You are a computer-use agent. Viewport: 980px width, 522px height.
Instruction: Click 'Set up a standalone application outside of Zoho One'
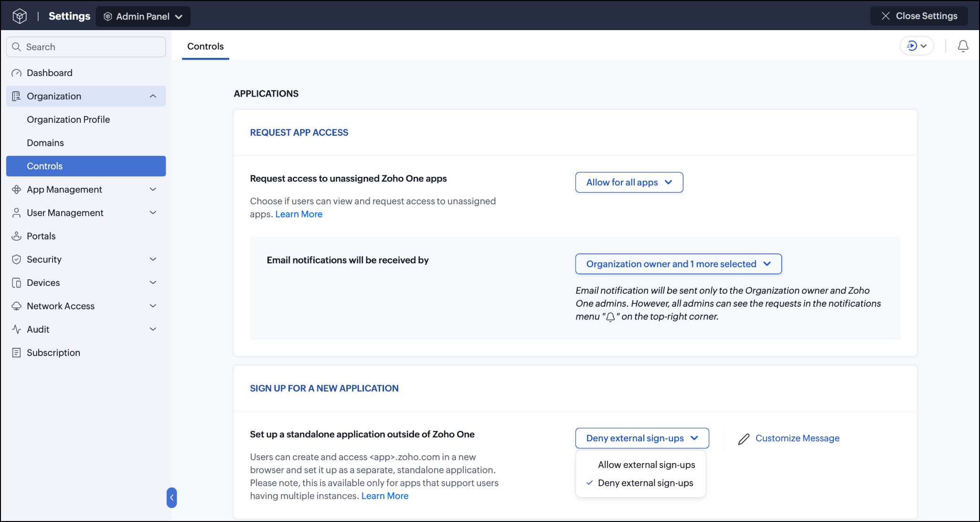[362, 434]
